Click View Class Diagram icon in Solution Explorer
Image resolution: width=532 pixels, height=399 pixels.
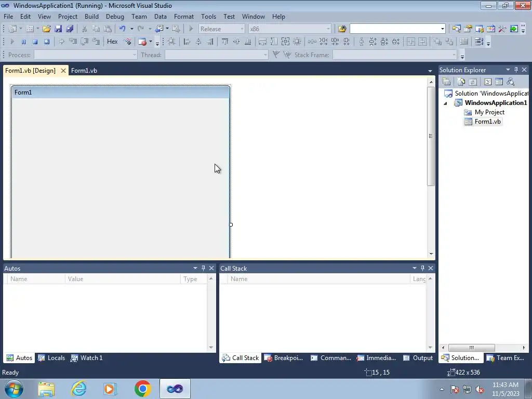click(x=510, y=82)
